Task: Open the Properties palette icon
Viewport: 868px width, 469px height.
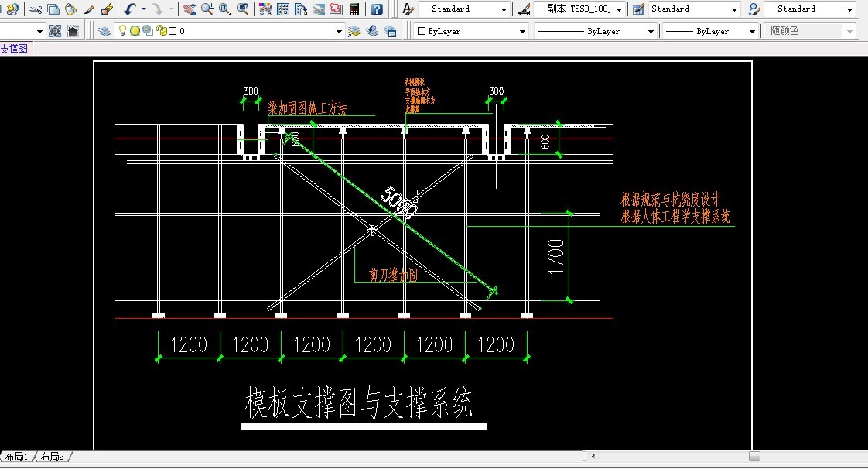Action: tap(265, 9)
